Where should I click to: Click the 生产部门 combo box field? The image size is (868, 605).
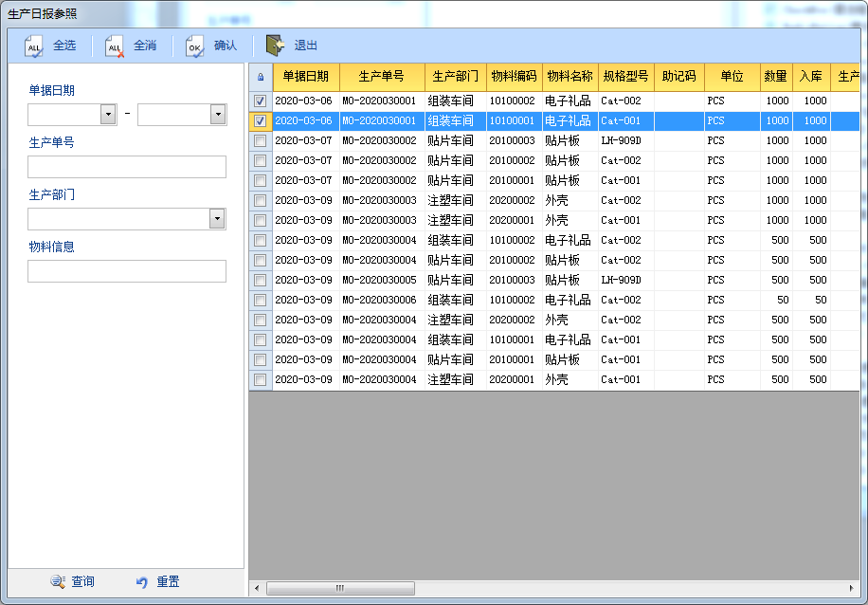(127, 219)
